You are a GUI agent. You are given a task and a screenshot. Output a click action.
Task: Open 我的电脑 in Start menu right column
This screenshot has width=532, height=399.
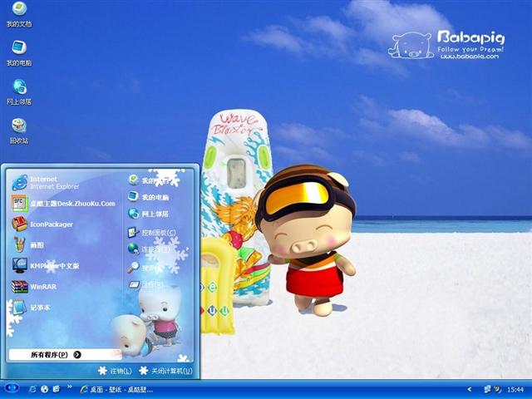click(x=149, y=197)
